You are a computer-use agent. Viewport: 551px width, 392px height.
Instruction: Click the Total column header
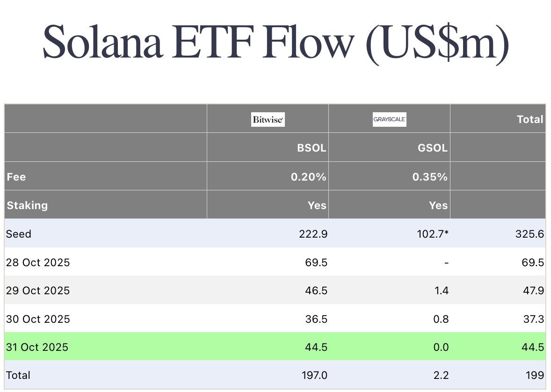click(x=530, y=120)
